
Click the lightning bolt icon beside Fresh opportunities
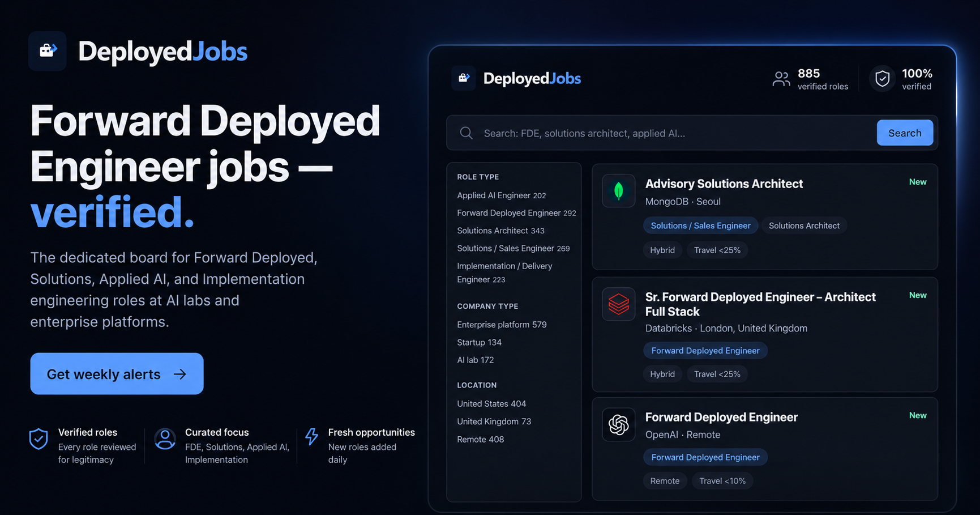[311, 437]
